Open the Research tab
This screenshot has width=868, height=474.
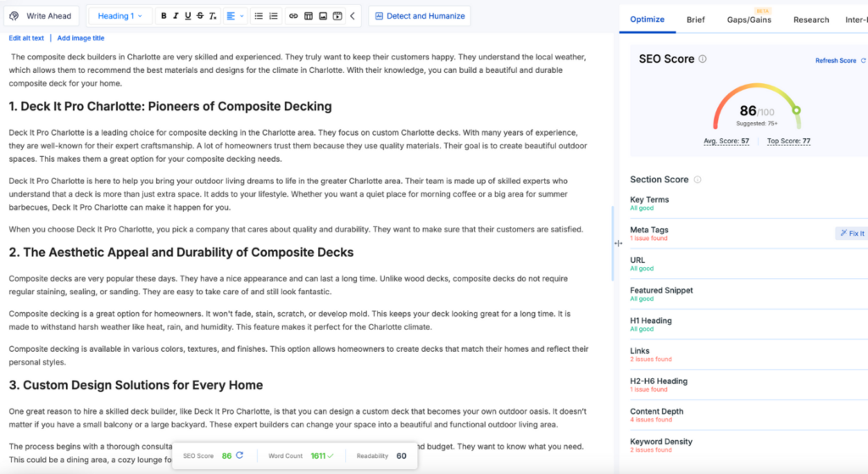pos(811,20)
